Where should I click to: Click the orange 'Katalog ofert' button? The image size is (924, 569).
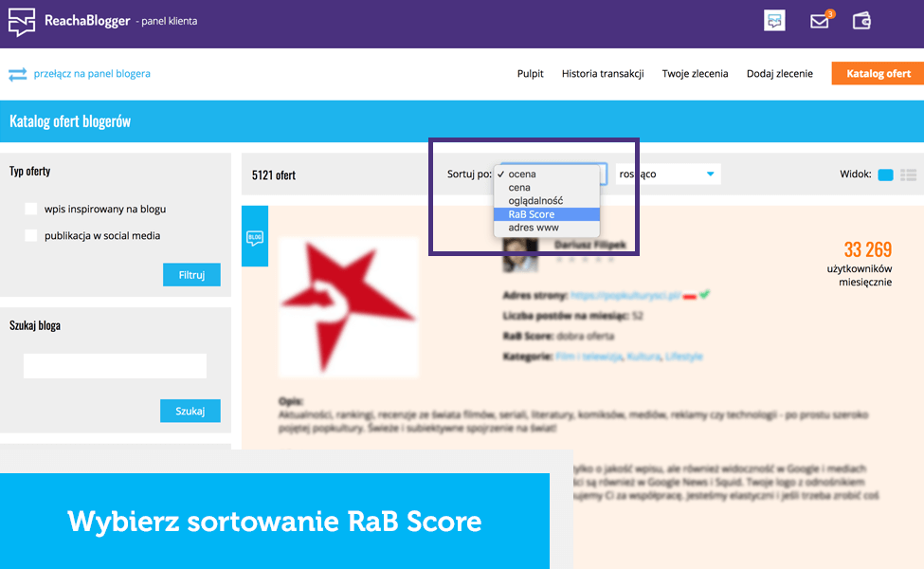tap(878, 74)
